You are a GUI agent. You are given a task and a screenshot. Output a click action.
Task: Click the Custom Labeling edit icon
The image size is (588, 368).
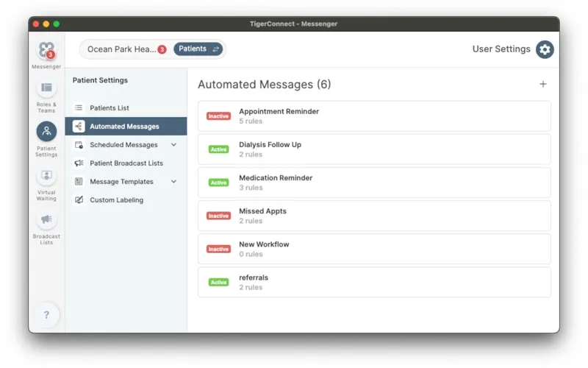(x=79, y=199)
